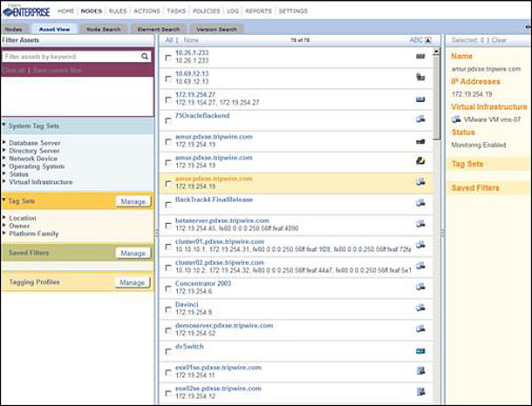Image resolution: width=532 pixels, height=406 pixels.
Task: Click the asset list scrollbar thumb
Action: coord(436,98)
